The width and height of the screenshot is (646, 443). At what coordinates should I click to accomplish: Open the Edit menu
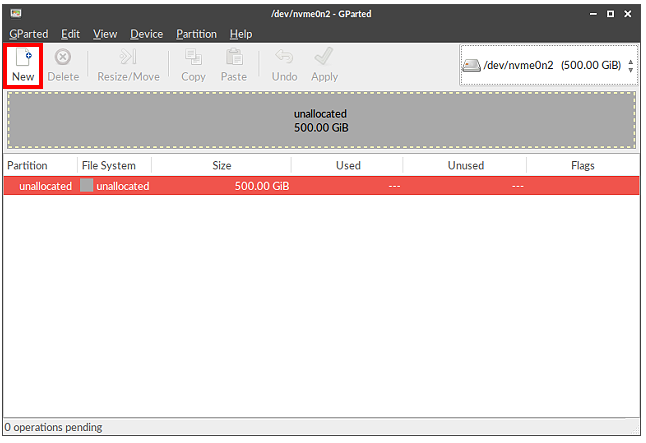coord(70,34)
